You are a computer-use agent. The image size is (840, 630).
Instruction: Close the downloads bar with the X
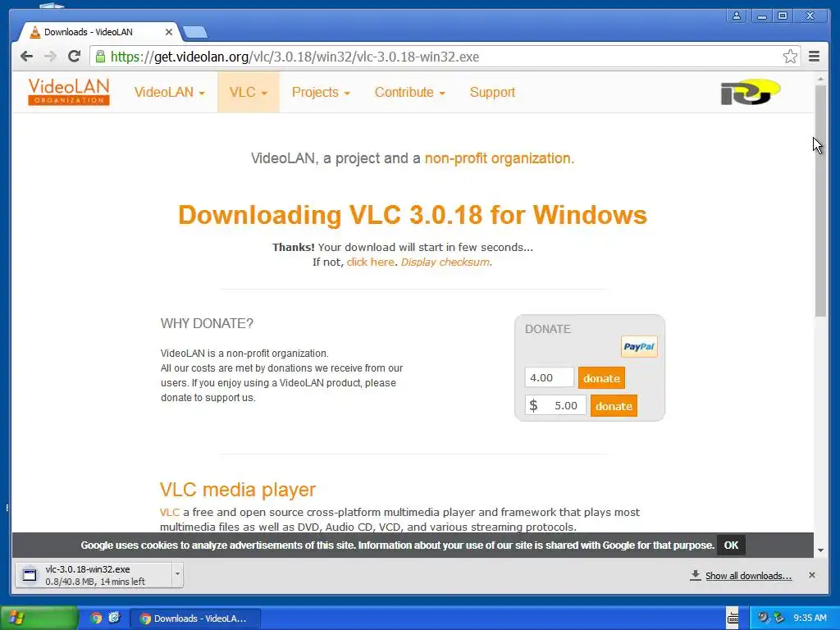[x=811, y=575]
